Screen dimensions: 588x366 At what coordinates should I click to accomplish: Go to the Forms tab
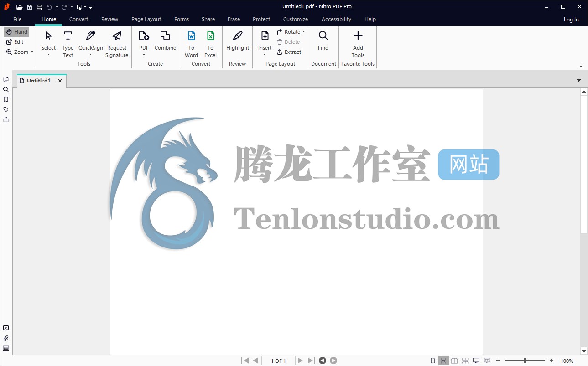181,19
